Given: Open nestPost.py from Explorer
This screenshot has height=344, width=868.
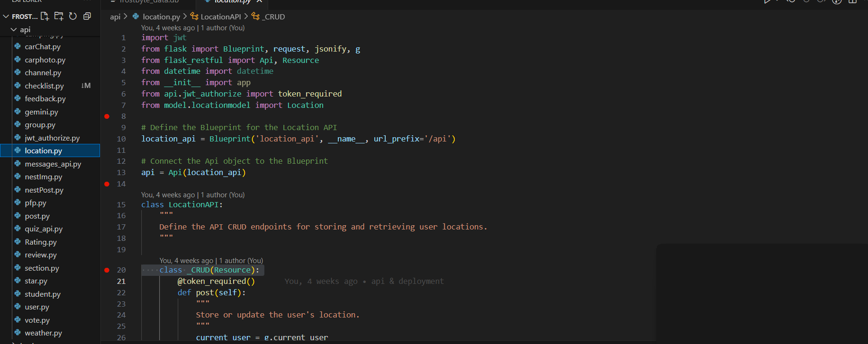Looking at the screenshot, I should click(x=44, y=190).
